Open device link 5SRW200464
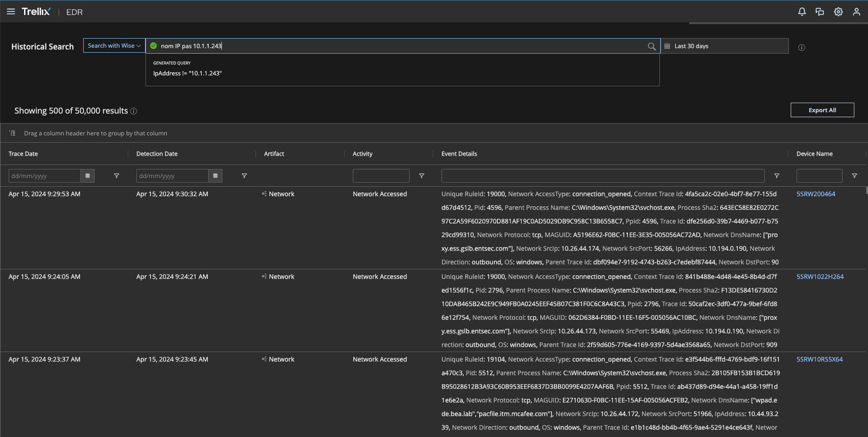 [816, 194]
